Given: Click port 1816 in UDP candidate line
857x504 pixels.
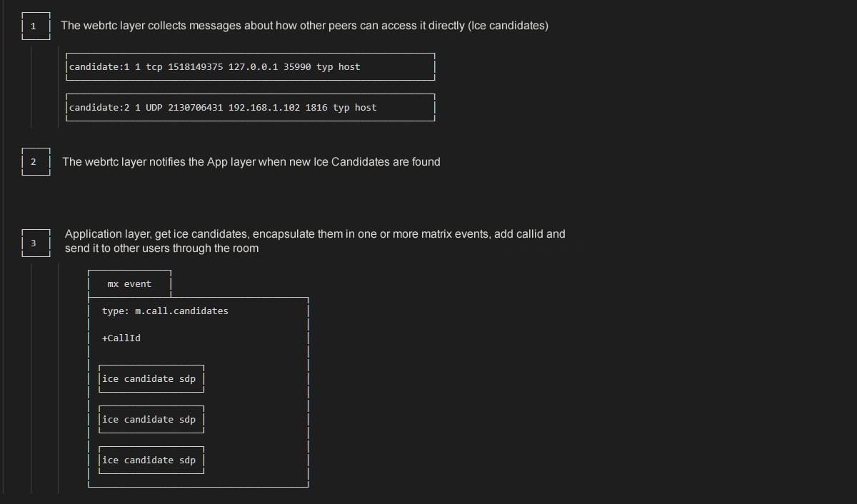Looking at the screenshot, I should tap(316, 108).
